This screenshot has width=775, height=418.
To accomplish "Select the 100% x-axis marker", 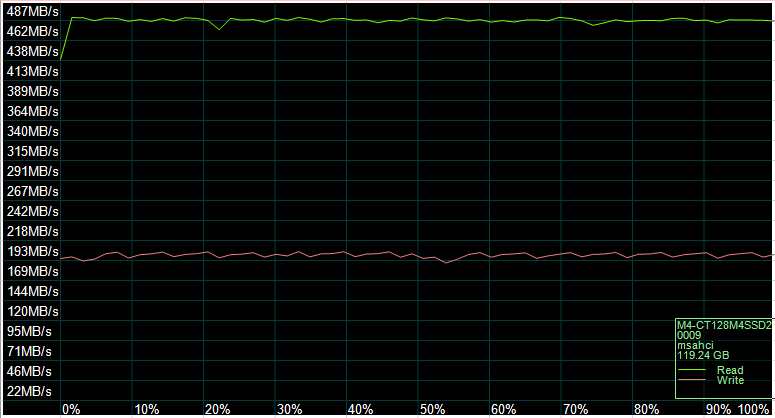I will [753, 409].
